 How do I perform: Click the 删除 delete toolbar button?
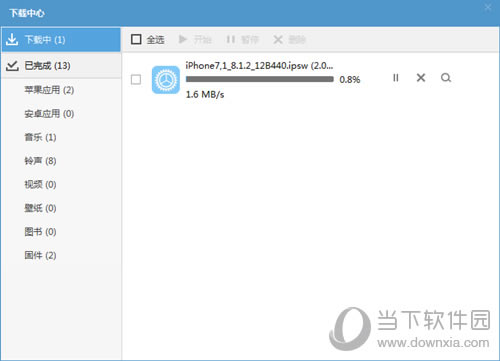coord(289,40)
